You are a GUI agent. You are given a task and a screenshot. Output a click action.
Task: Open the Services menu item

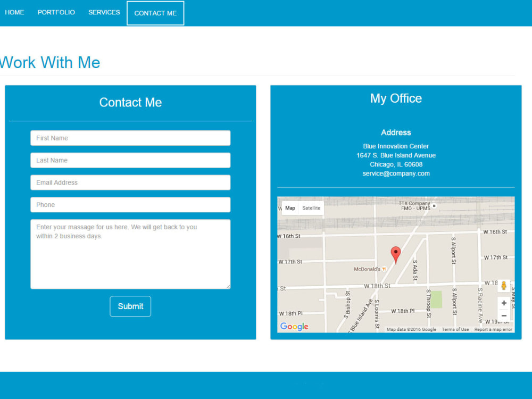coord(104,13)
